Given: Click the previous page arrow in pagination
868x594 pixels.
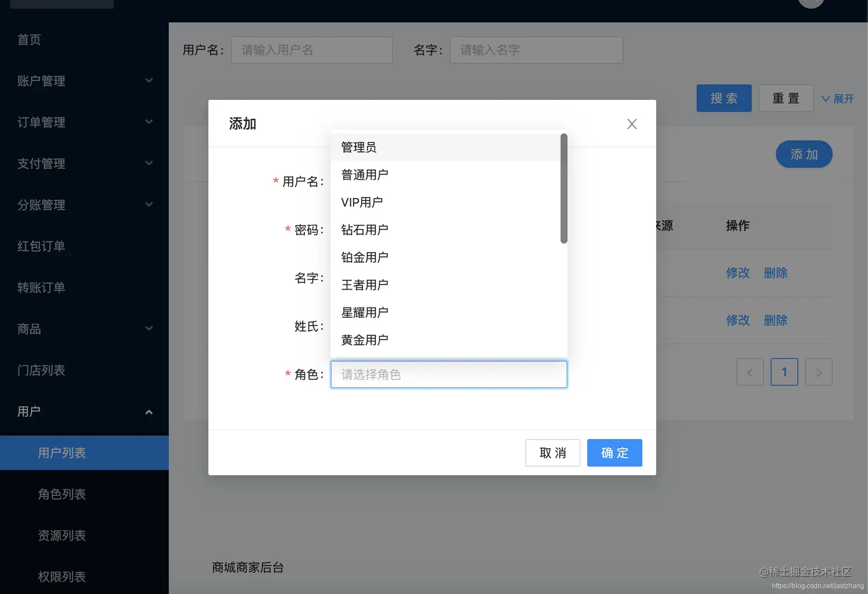Looking at the screenshot, I should click(750, 372).
